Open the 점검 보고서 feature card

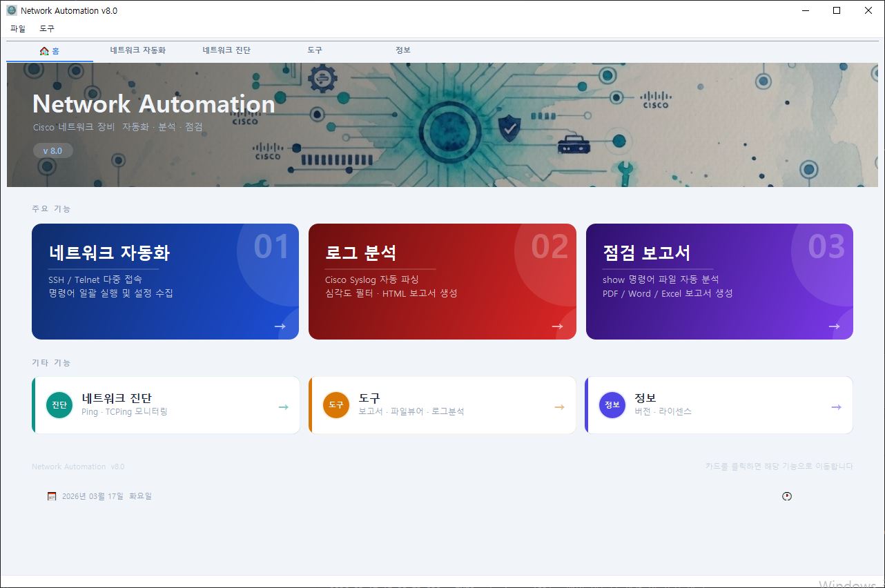(x=719, y=280)
